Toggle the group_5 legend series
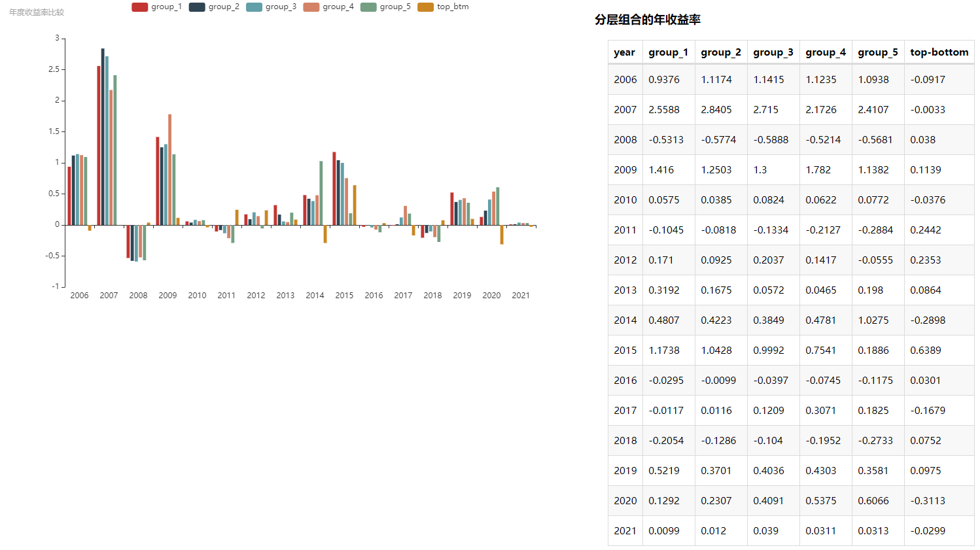The image size is (980, 550). click(x=385, y=7)
